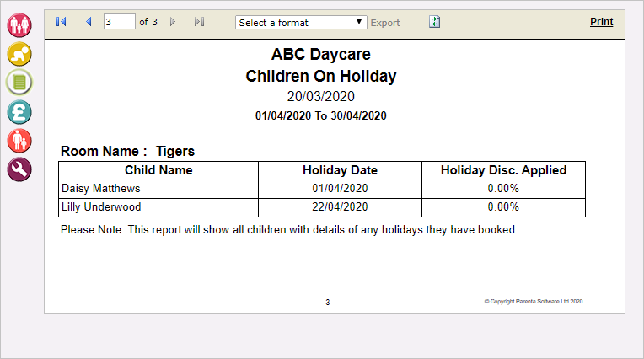
Task: Click the 'of 3' page count text
Action: (148, 22)
